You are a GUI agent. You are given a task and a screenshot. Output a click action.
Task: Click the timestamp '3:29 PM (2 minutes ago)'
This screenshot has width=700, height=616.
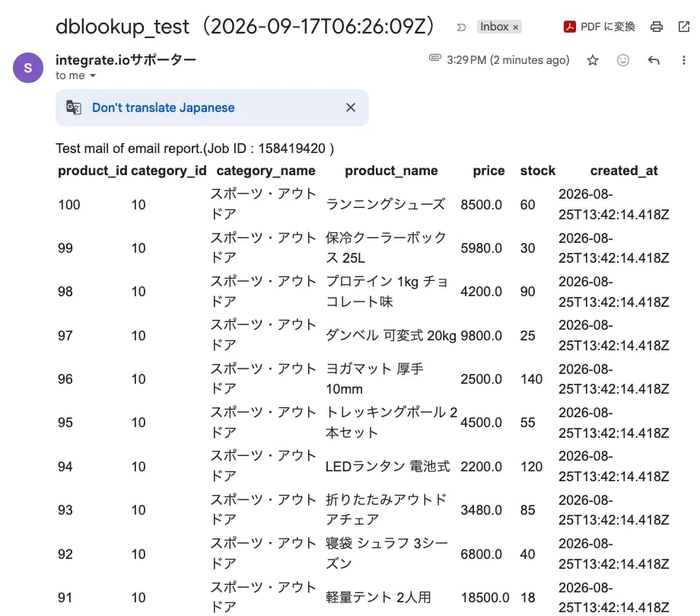508,60
